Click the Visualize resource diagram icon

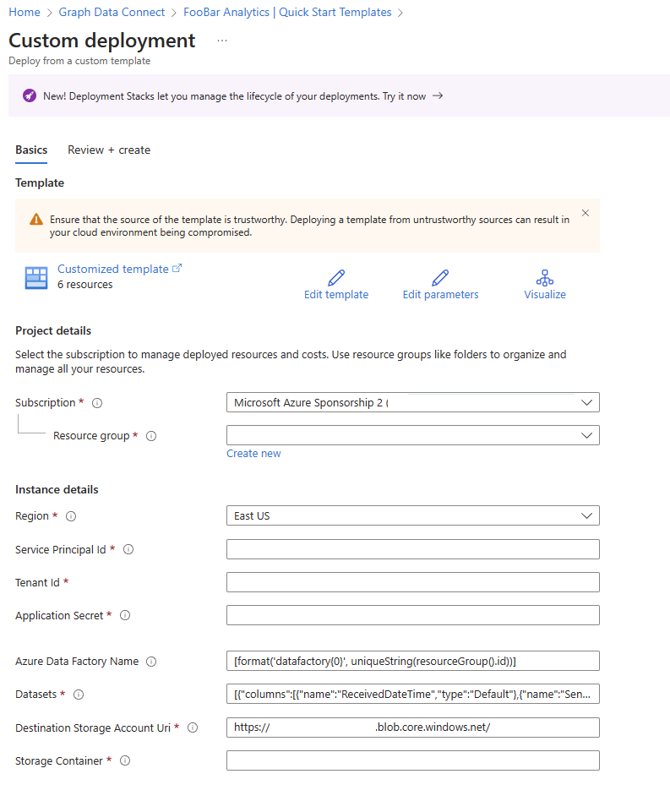tap(544, 276)
